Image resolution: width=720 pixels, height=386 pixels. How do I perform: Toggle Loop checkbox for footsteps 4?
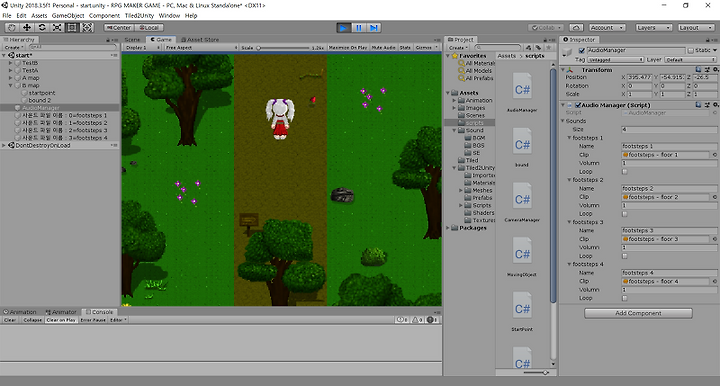click(624, 298)
